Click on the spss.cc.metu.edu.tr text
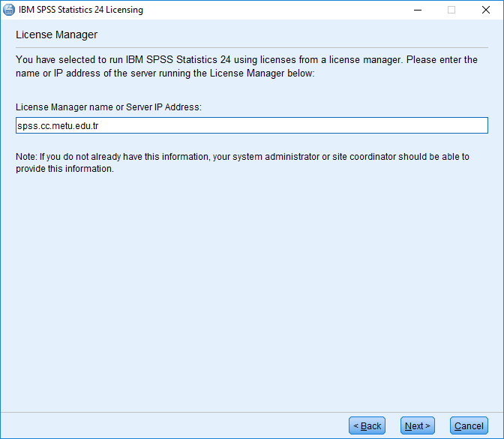Image resolution: width=504 pixels, height=439 pixels. coord(58,126)
